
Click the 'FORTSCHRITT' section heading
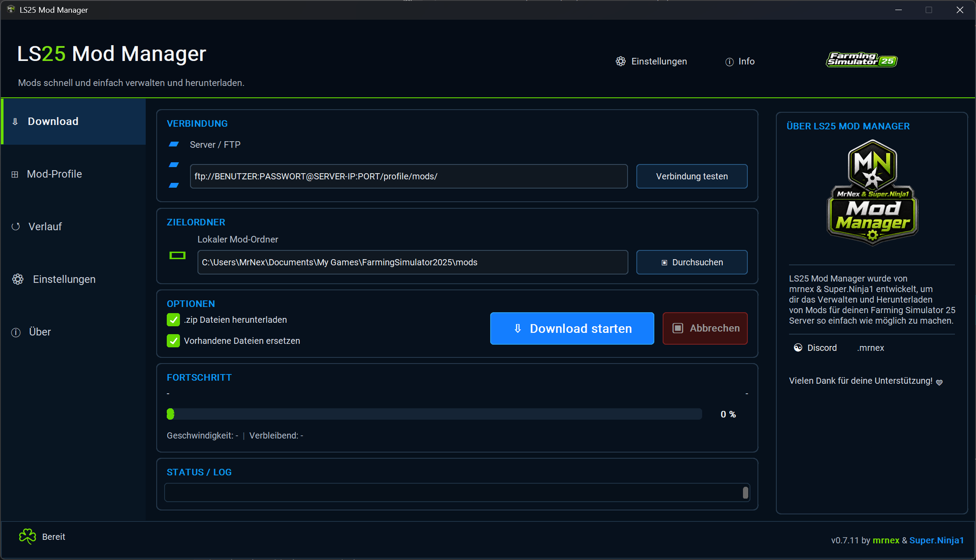pos(199,378)
